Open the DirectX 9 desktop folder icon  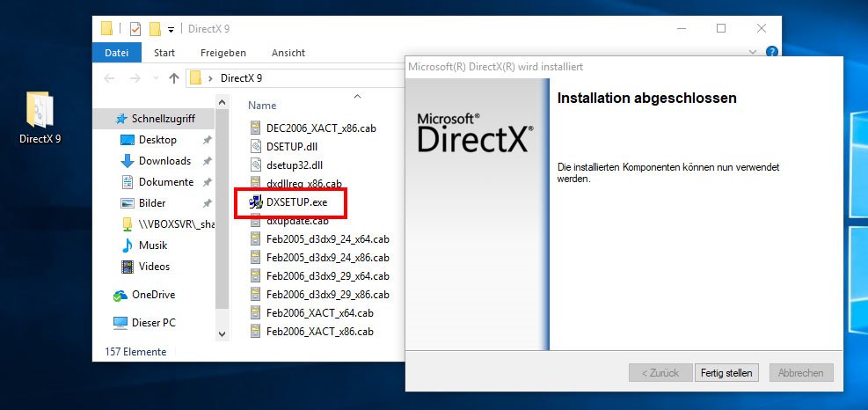coord(40,110)
